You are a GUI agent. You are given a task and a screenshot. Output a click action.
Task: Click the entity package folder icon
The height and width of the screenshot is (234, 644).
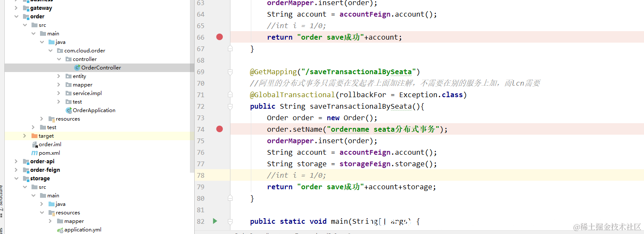tap(69, 76)
